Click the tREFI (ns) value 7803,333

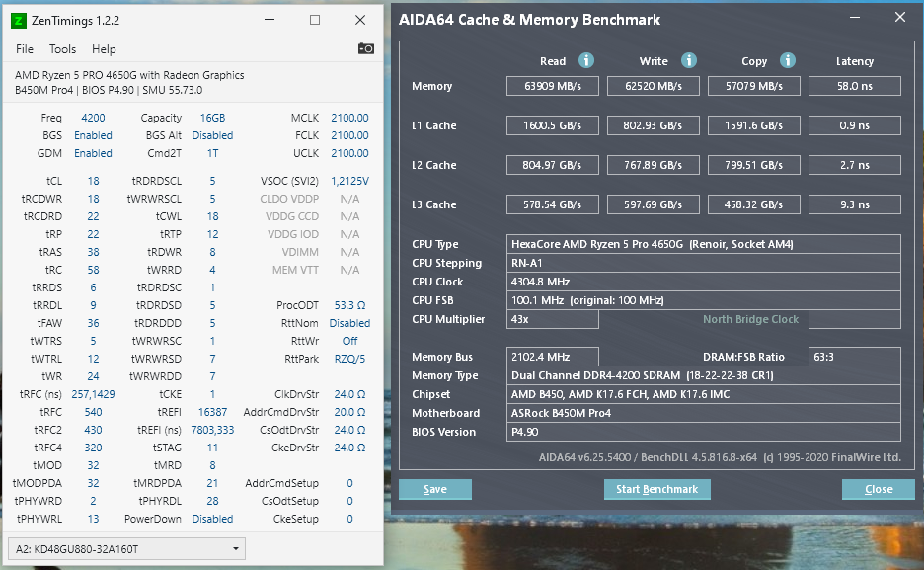[212, 430]
